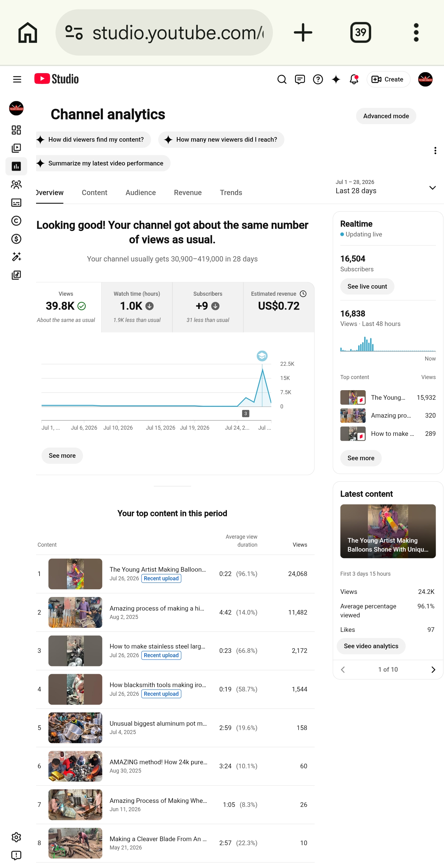Click the Advanced mode button
Viewport: 444px width, 868px height.
(386, 116)
